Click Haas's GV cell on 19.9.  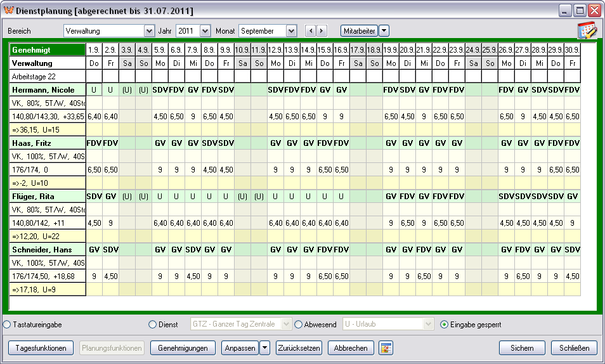click(391, 143)
